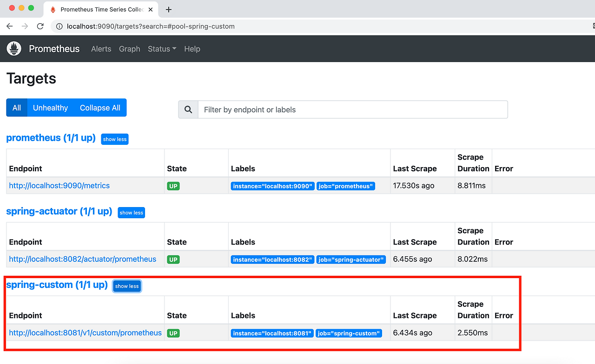595x364 pixels.
Task: Click the macOS red close window button
Action: pyautogui.click(x=12, y=8)
